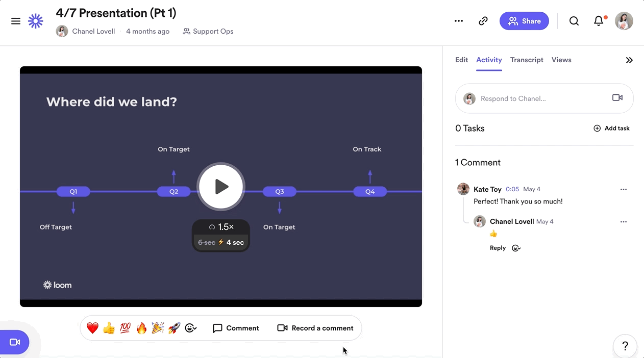React with the heart emoji
Screen dimensions: 644x358
(92, 328)
